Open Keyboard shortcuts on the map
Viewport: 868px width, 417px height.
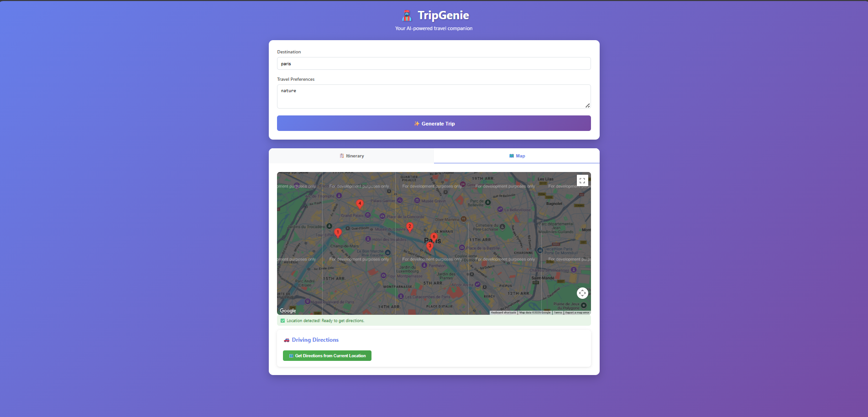503,313
